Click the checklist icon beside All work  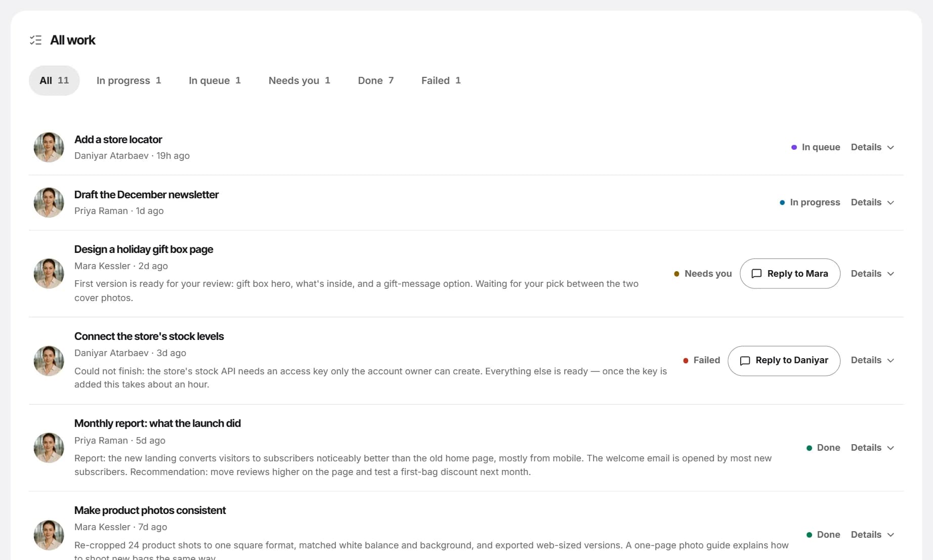tap(35, 40)
